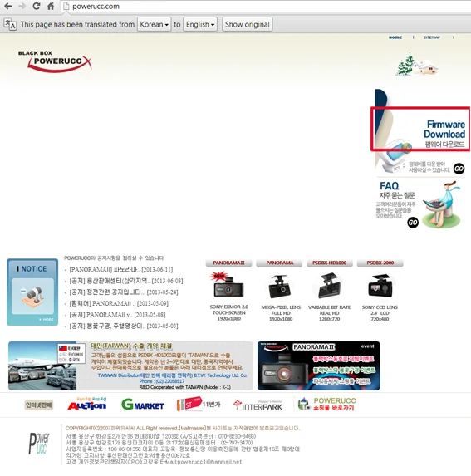Open the HOME link at top
The image size is (471, 476).
point(395,37)
